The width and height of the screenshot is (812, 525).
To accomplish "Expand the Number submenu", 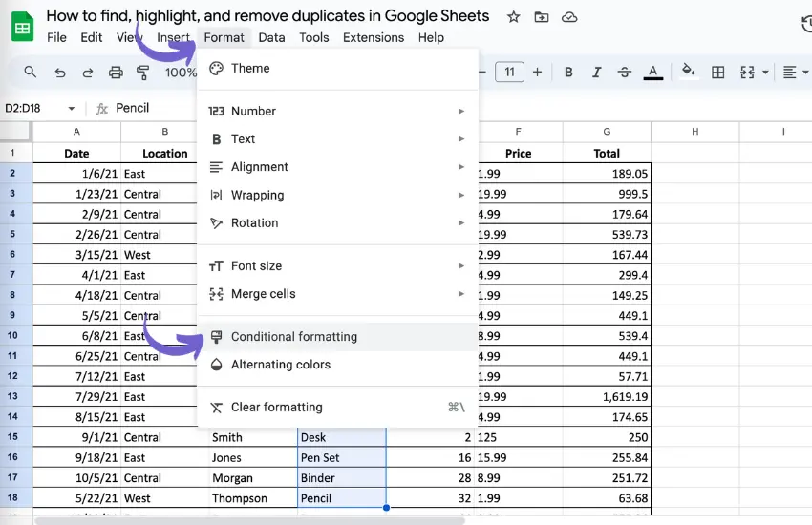I will click(337, 112).
